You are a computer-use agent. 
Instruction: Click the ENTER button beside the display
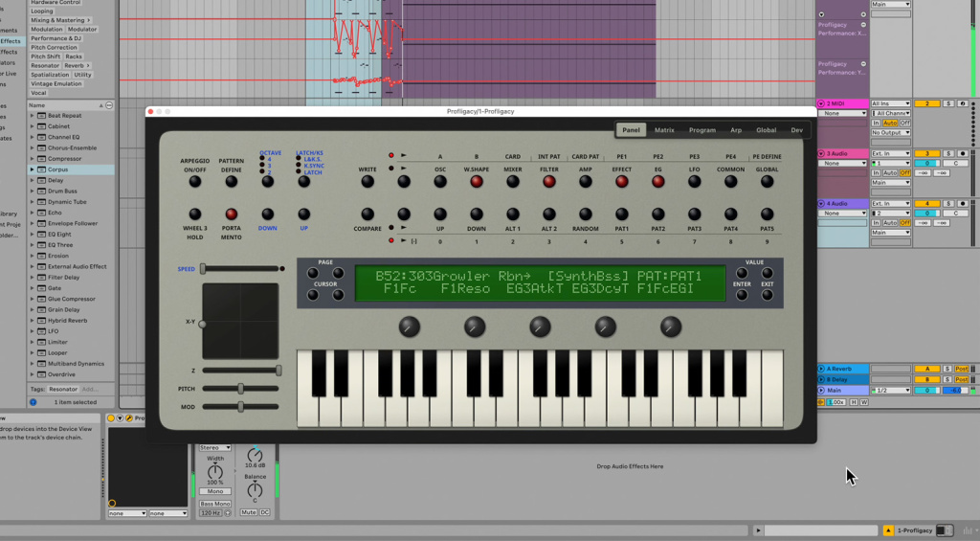pyautogui.click(x=742, y=295)
